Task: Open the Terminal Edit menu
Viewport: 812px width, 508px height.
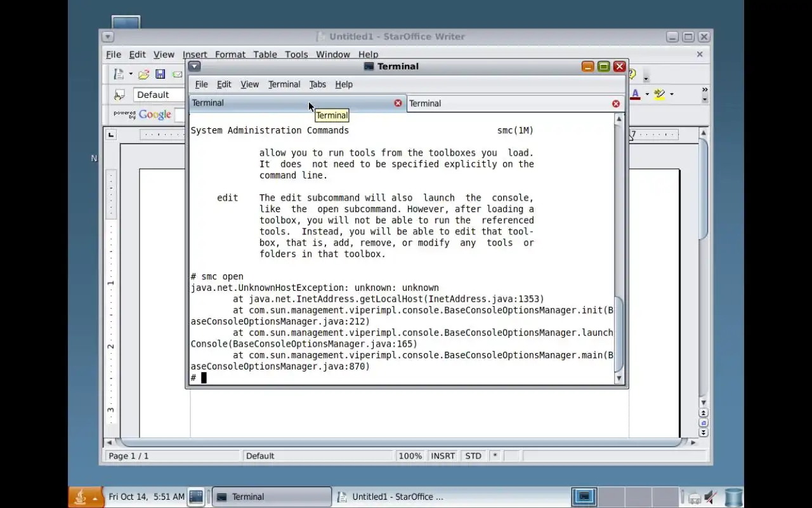Action: click(224, 84)
